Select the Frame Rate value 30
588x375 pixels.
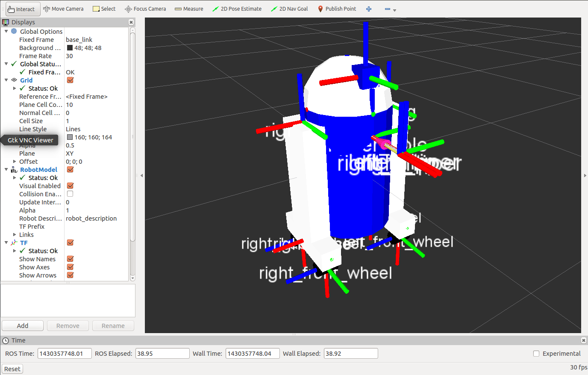pyautogui.click(x=69, y=56)
